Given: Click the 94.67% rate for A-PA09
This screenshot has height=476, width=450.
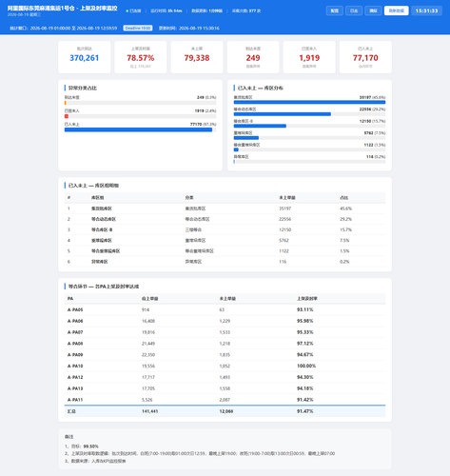Looking at the screenshot, I should pyautogui.click(x=304, y=355).
